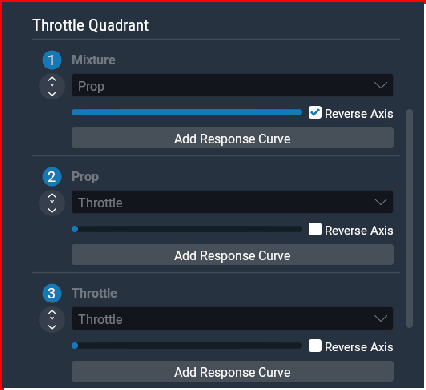
Task: Add Response Curve for Throttle axis 3
Action: click(233, 371)
